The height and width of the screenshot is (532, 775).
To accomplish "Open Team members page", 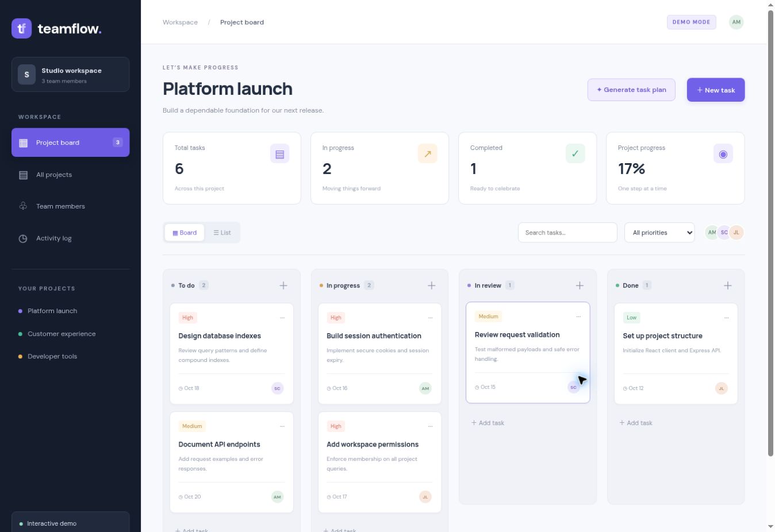I will click(x=70, y=206).
